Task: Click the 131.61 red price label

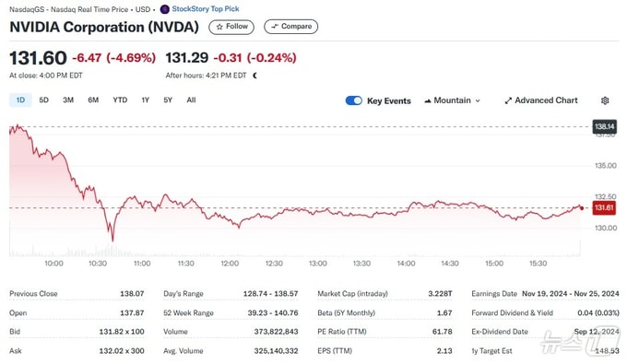Action: tap(604, 207)
